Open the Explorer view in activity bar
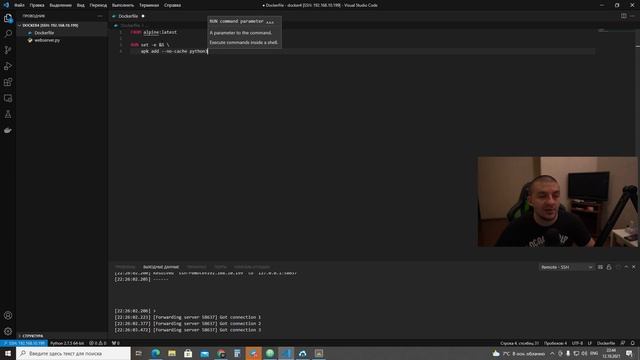 pos(8,18)
